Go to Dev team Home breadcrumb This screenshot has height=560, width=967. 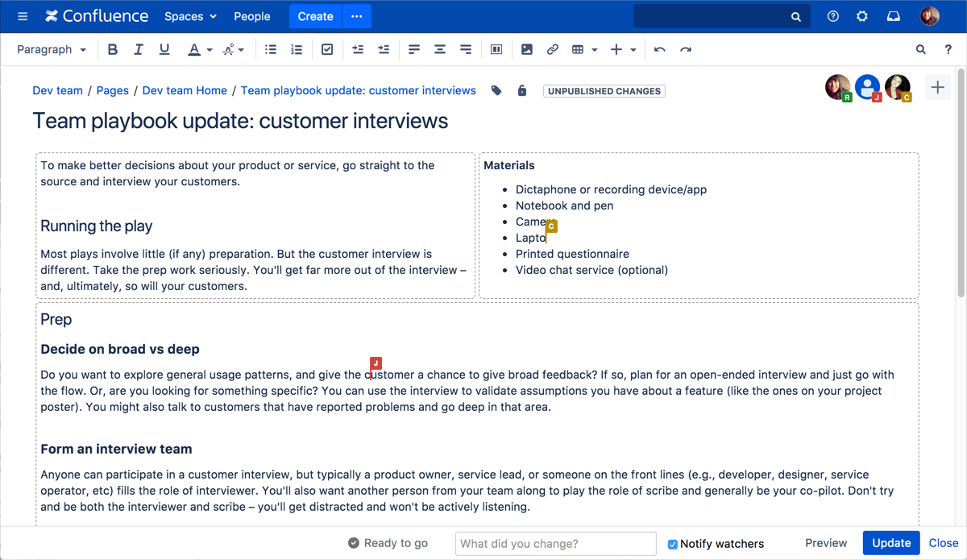click(x=185, y=90)
